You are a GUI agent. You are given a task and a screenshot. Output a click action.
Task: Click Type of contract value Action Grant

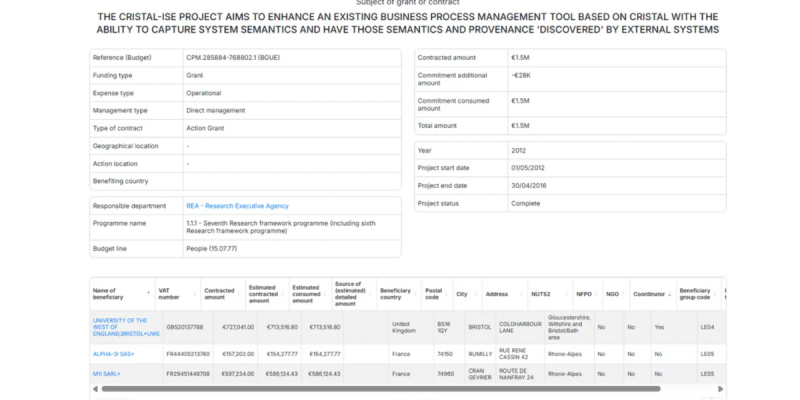tap(205, 129)
